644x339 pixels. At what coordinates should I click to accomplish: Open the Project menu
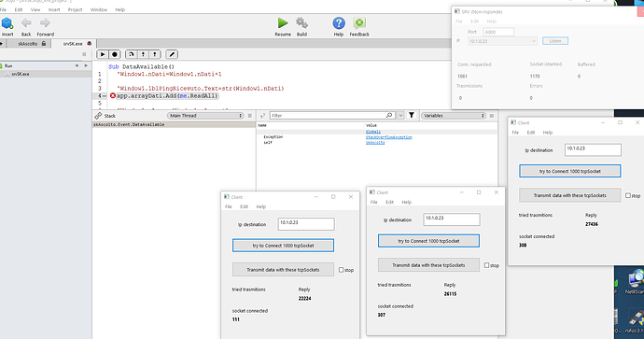click(x=76, y=9)
